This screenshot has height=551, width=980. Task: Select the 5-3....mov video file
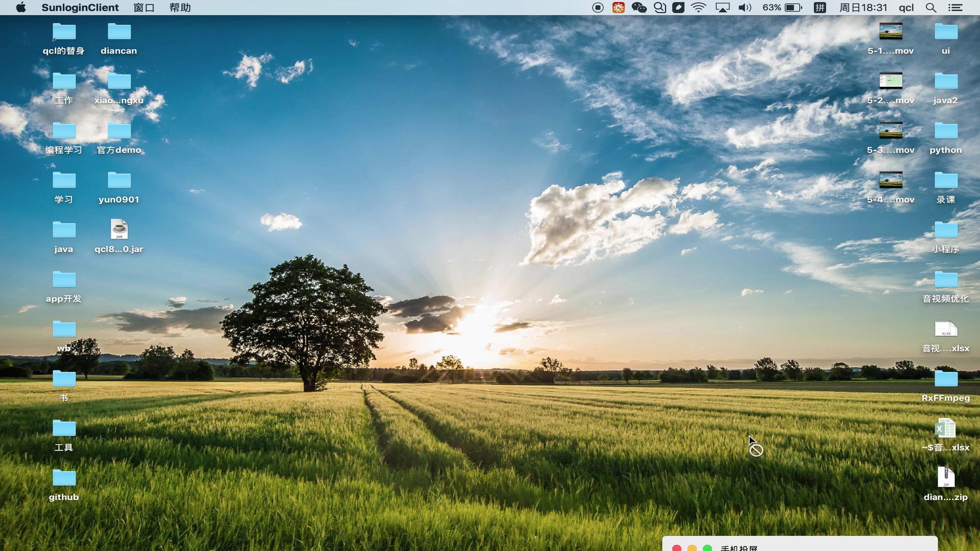891,138
